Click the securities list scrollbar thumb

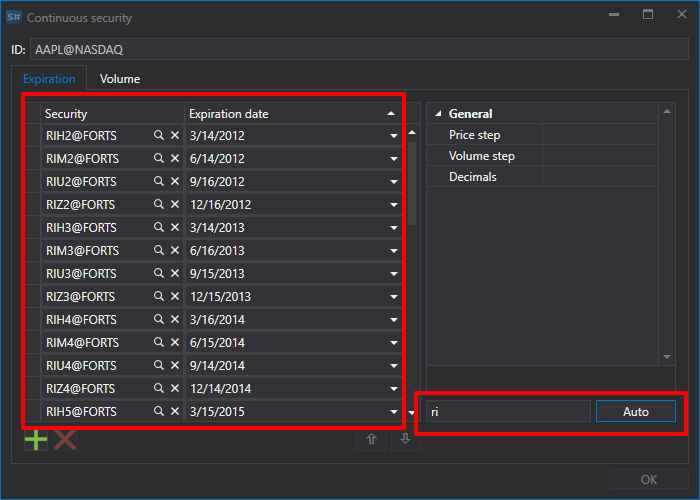pyautogui.click(x=412, y=183)
